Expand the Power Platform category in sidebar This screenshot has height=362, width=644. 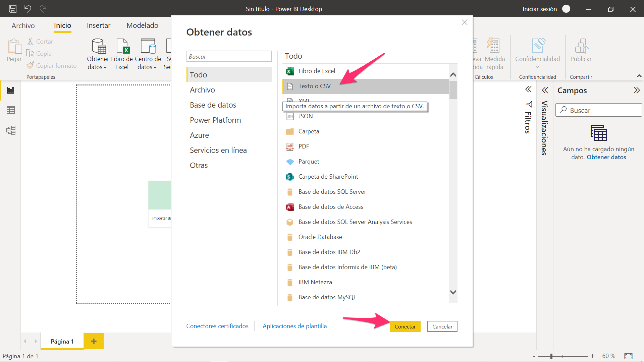pos(215,120)
